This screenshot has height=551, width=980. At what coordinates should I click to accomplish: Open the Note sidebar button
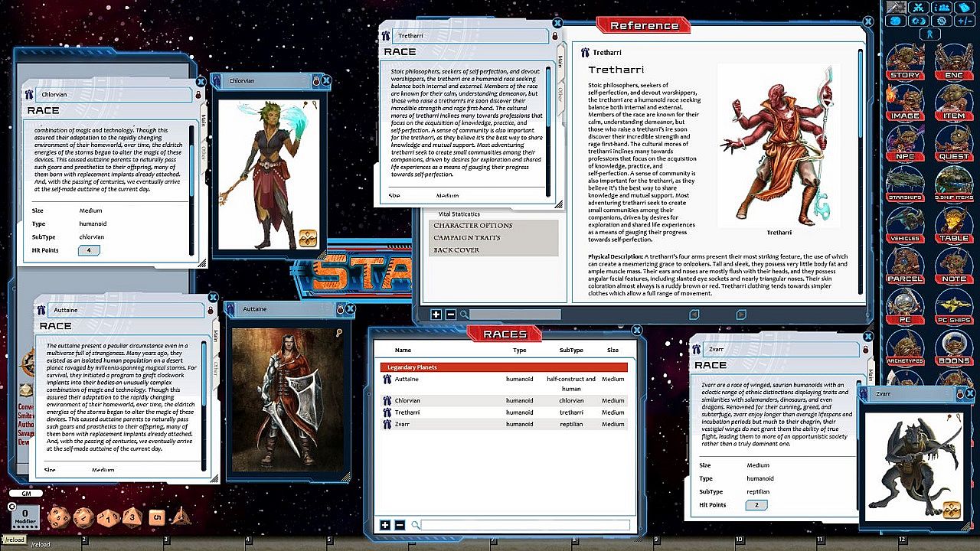click(954, 265)
